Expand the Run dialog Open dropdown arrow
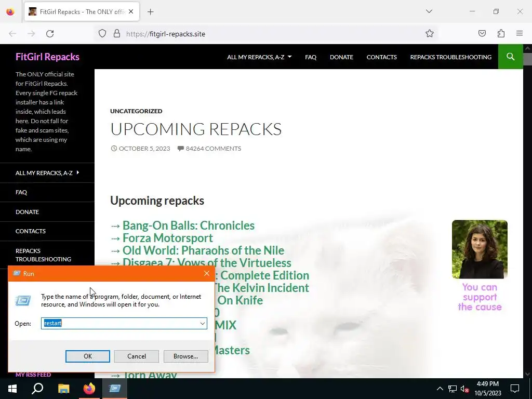This screenshot has height=399, width=532. [203, 323]
